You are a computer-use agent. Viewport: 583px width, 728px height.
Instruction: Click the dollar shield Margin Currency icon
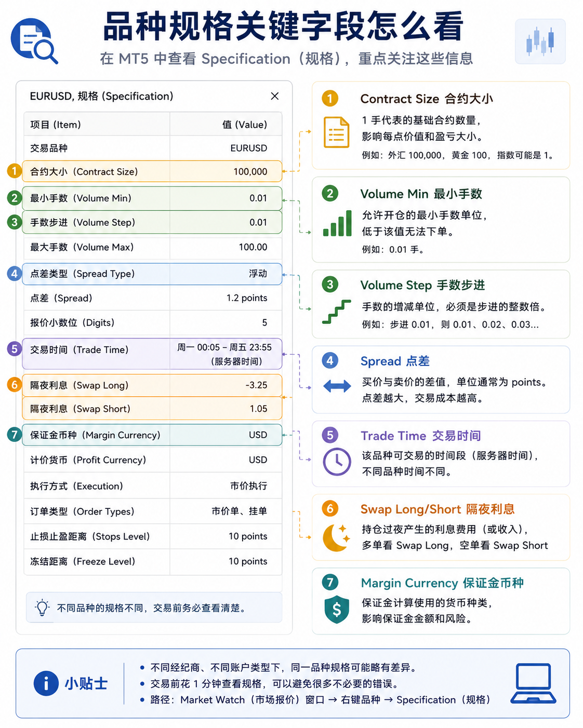coord(337,610)
